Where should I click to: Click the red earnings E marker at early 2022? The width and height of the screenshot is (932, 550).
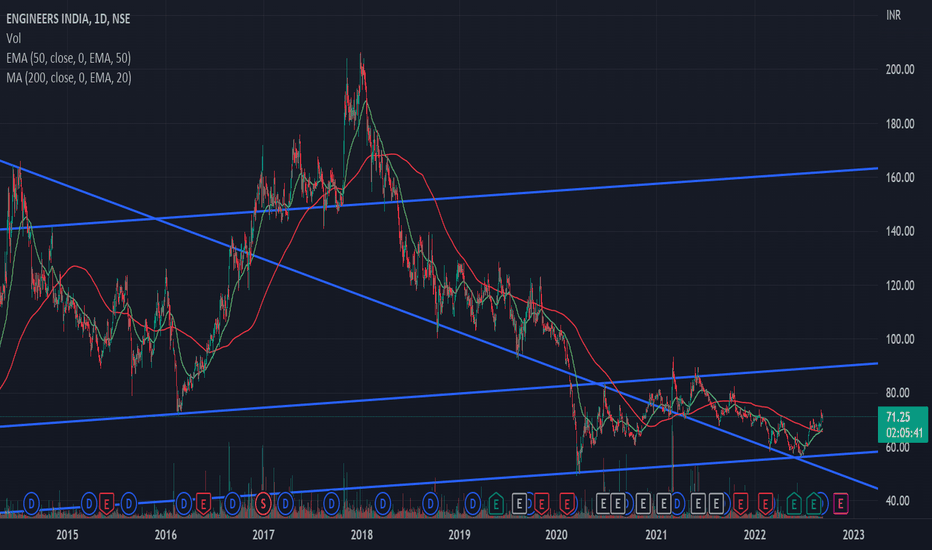coord(766,504)
